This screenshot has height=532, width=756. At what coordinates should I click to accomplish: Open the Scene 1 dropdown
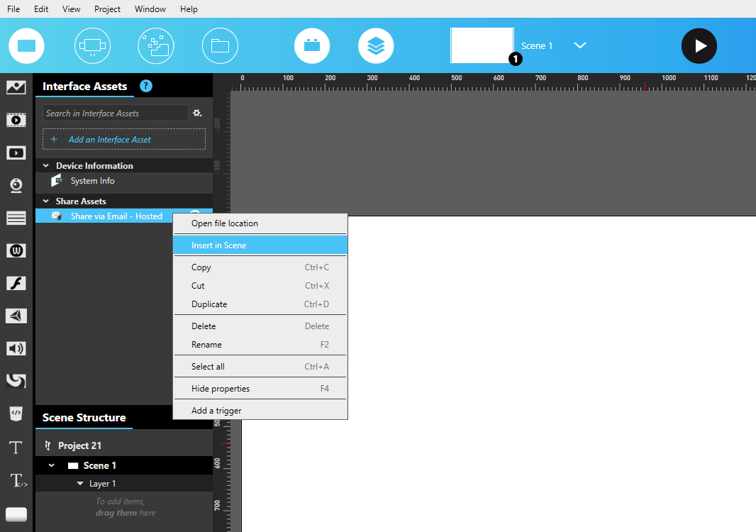pyautogui.click(x=579, y=45)
